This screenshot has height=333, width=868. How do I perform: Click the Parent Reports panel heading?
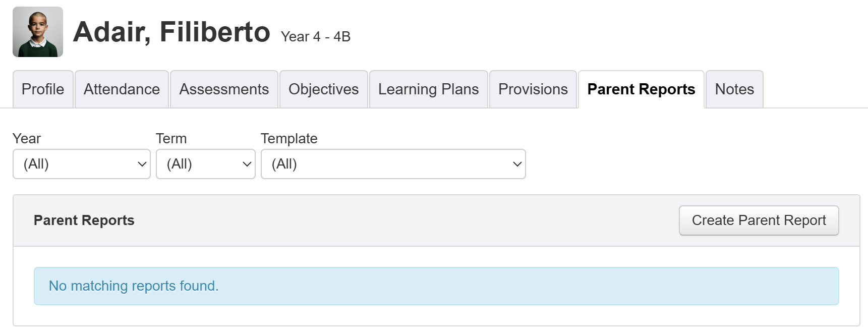84,220
